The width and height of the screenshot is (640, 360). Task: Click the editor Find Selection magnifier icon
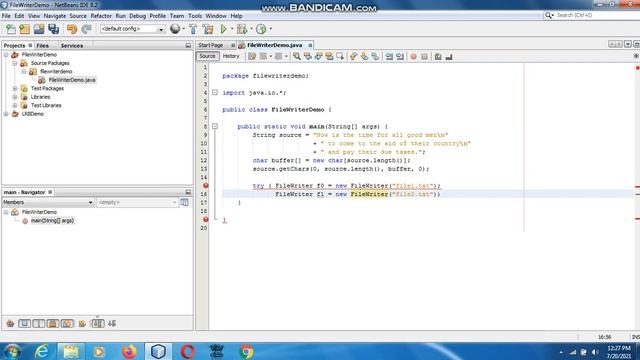(x=297, y=56)
